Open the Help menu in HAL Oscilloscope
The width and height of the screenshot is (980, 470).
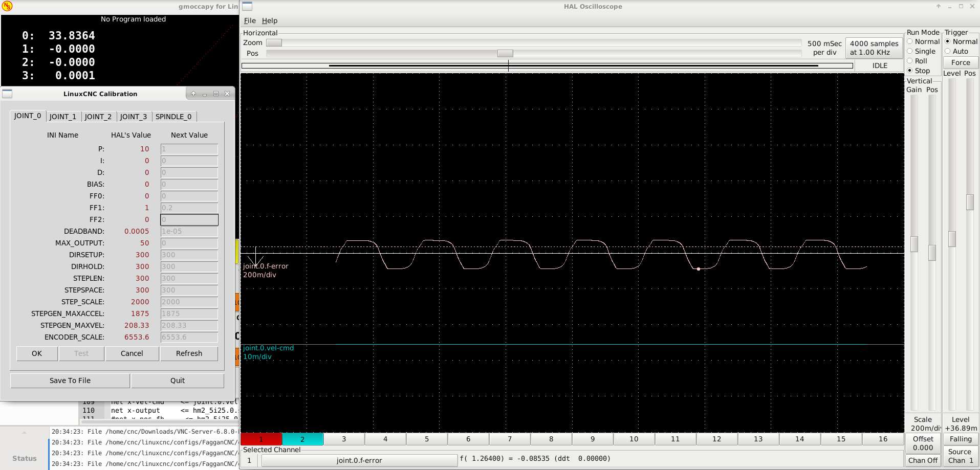pyautogui.click(x=270, y=20)
